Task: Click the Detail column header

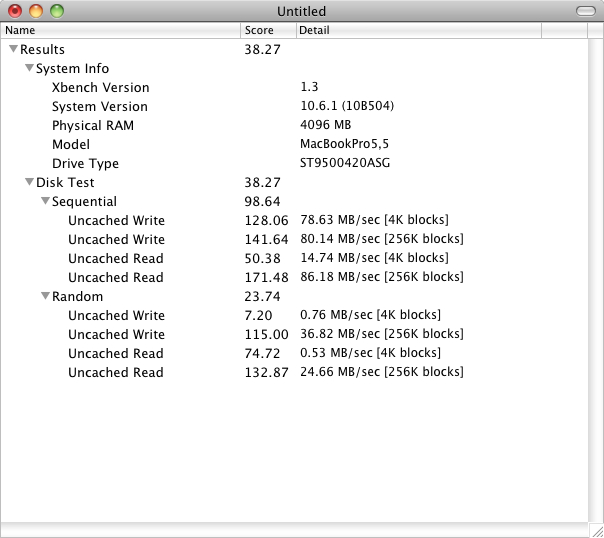Action: (419, 30)
